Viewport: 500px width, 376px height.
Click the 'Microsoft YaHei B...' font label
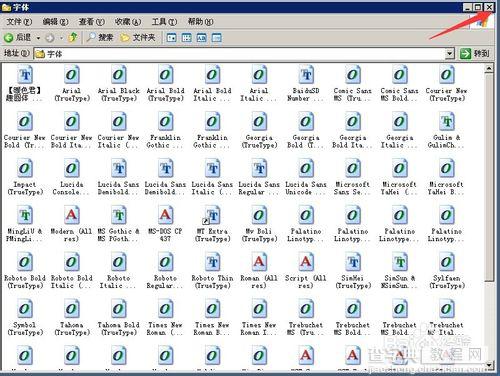coord(446,188)
